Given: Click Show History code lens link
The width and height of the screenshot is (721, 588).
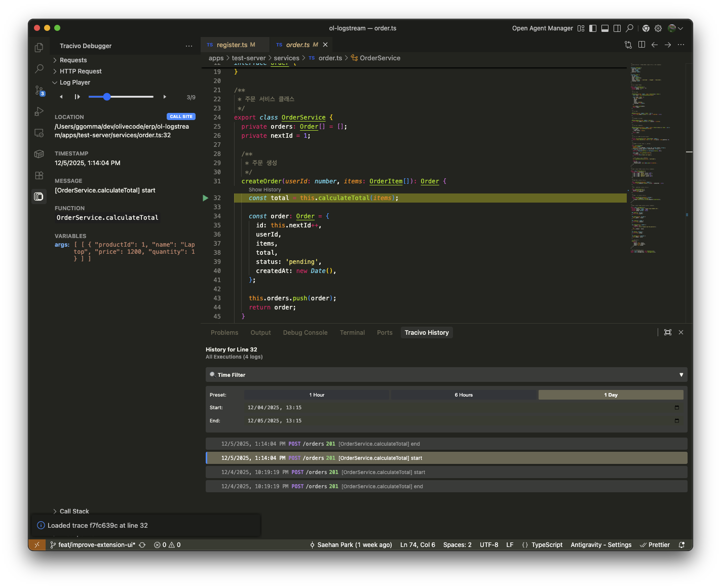Looking at the screenshot, I should [x=264, y=190].
